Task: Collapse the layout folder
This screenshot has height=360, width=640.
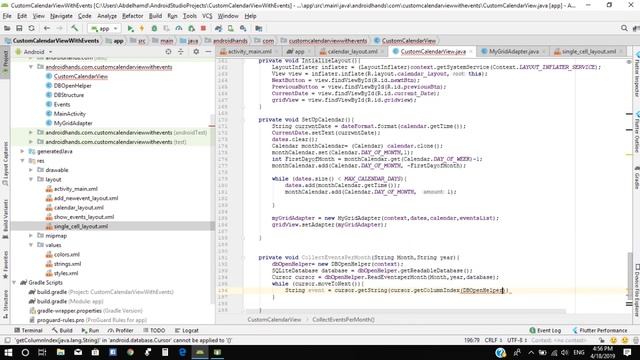Action: tap(31, 180)
